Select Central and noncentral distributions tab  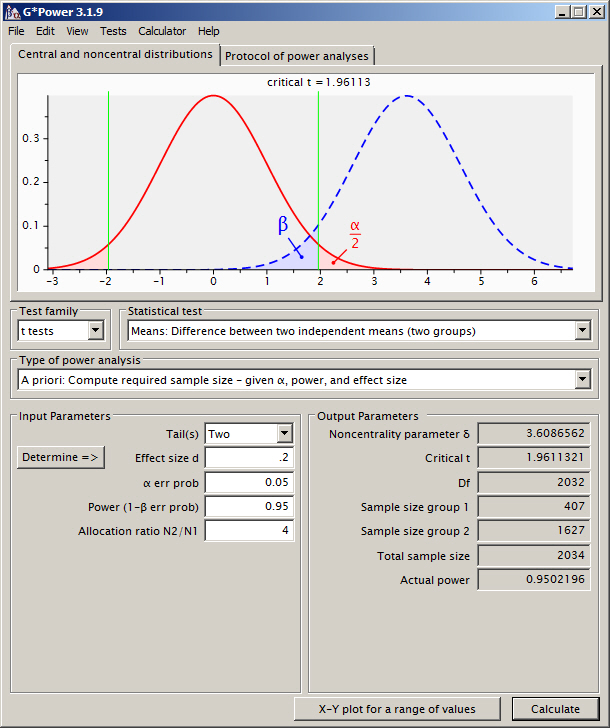(x=115, y=54)
